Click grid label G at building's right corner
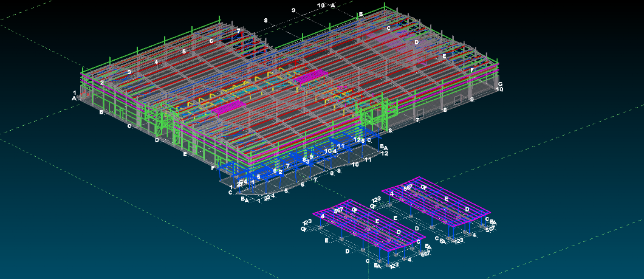644x279 pixels. 500,84
